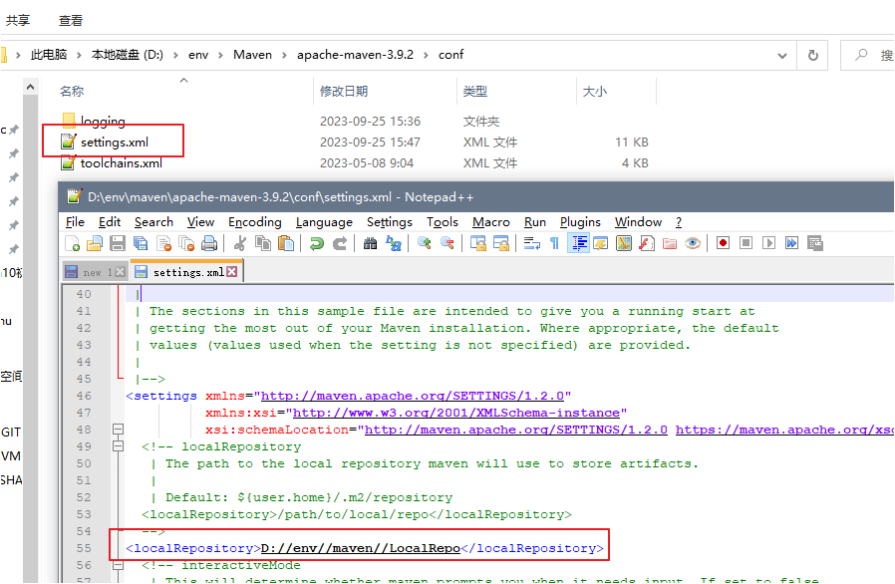Toggle Word Wrap in the toolbar
Viewport: 895px width, 584px height.
[531, 243]
